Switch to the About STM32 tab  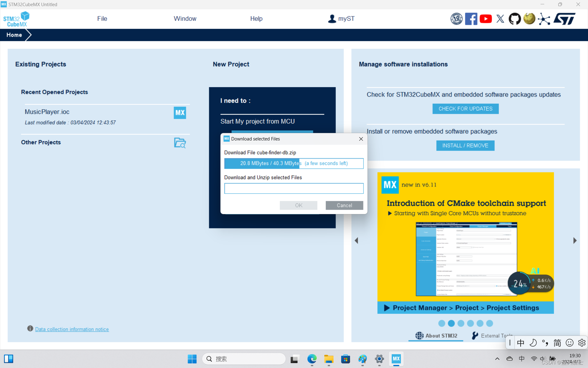coord(436,336)
